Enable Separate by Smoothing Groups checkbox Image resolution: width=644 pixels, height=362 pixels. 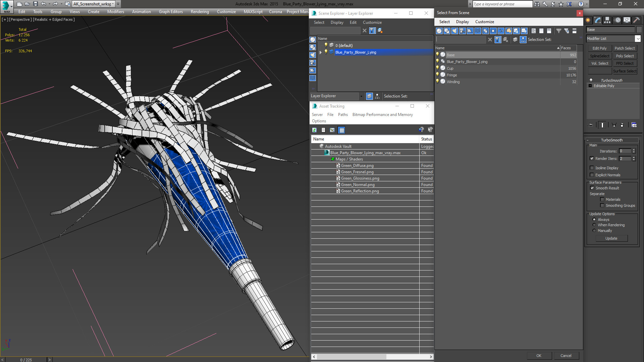point(602,205)
